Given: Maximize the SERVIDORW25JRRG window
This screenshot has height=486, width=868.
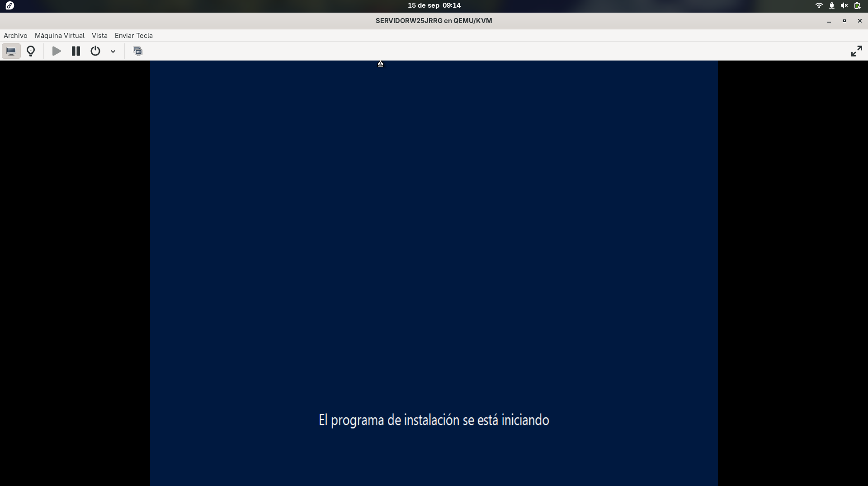Looking at the screenshot, I should coord(844,21).
